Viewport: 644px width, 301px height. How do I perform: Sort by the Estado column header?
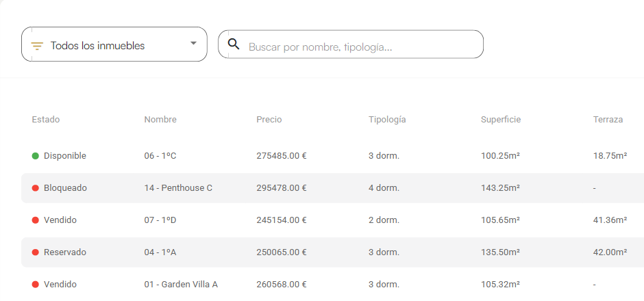click(x=46, y=119)
